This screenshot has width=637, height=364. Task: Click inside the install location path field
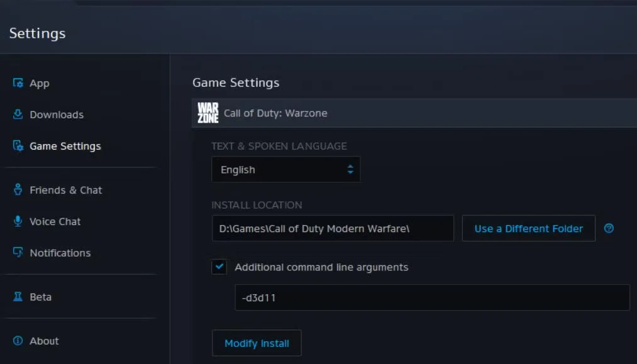[x=333, y=228]
